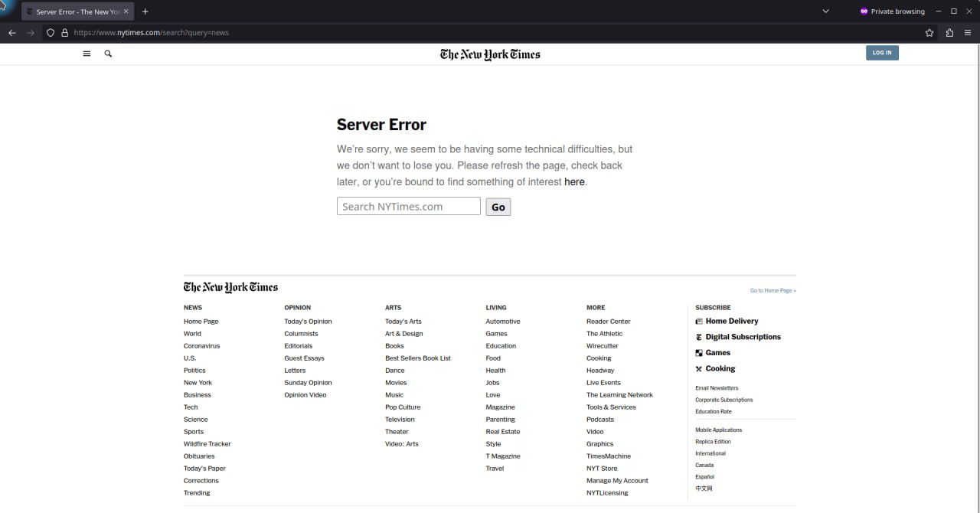The image size is (980, 513).
Task: Open Today's Opinion link
Action: coord(308,322)
